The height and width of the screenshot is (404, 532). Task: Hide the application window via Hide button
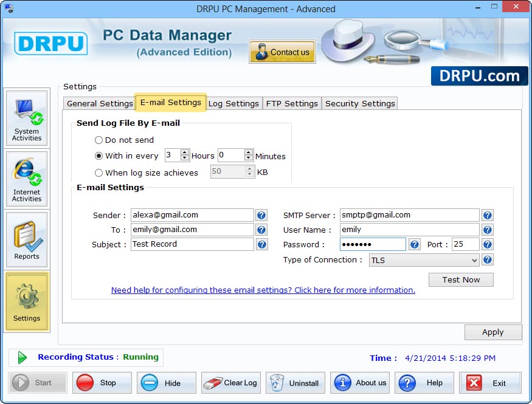pyautogui.click(x=166, y=383)
